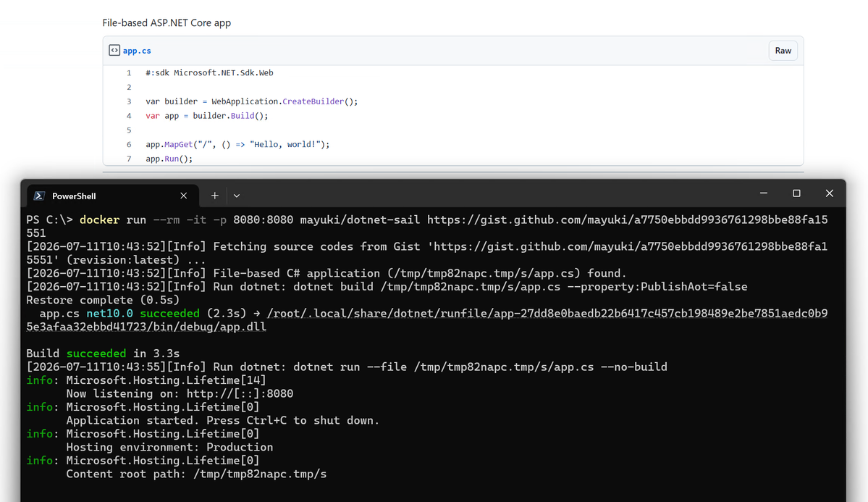Click the 'File-based ASP.NET Core app' heading
Screen dimensions: 868x502
[167, 22]
